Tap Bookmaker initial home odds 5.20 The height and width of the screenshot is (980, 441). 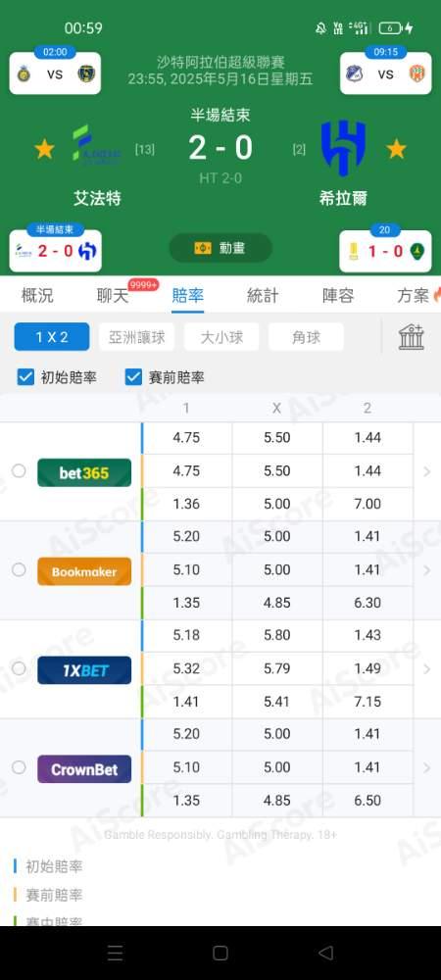186,536
